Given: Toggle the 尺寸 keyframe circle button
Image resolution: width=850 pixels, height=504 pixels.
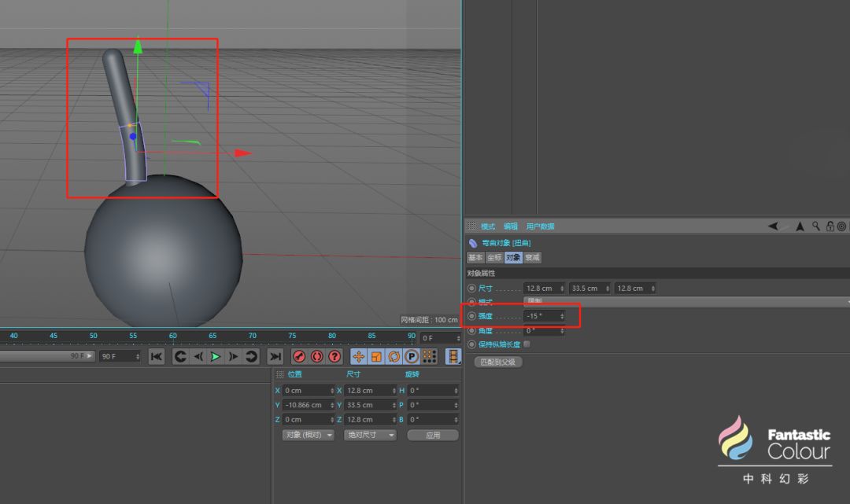Looking at the screenshot, I should [x=472, y=289].
